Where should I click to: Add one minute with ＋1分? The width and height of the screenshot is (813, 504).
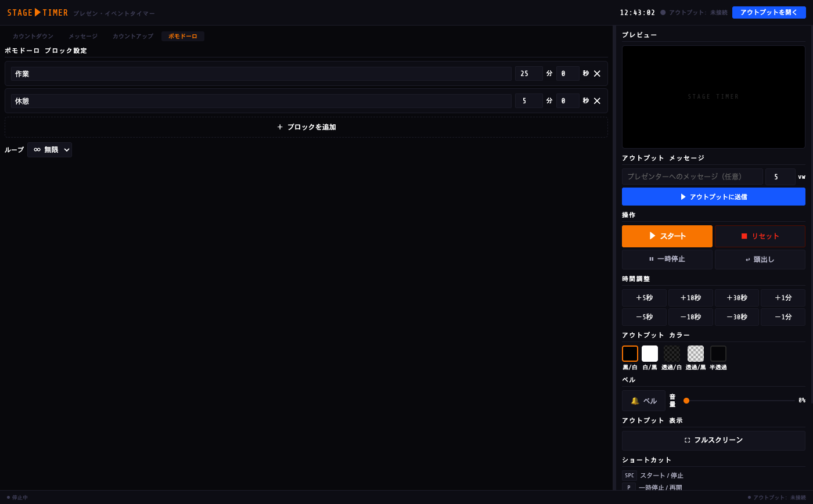coord(783,298)
